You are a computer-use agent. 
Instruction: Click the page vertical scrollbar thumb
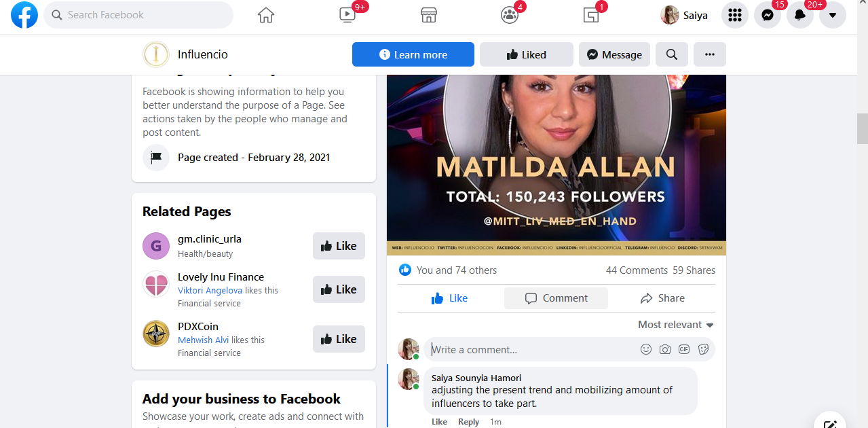coord(862,128)
